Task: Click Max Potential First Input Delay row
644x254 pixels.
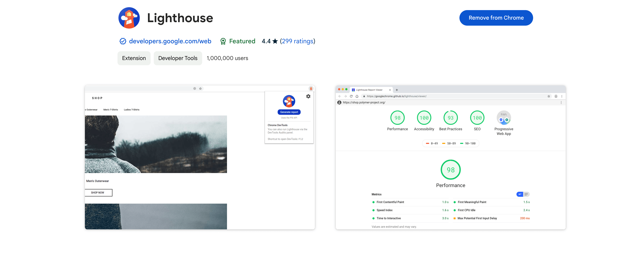Action: pyautogui.click(x=491, y=218)
